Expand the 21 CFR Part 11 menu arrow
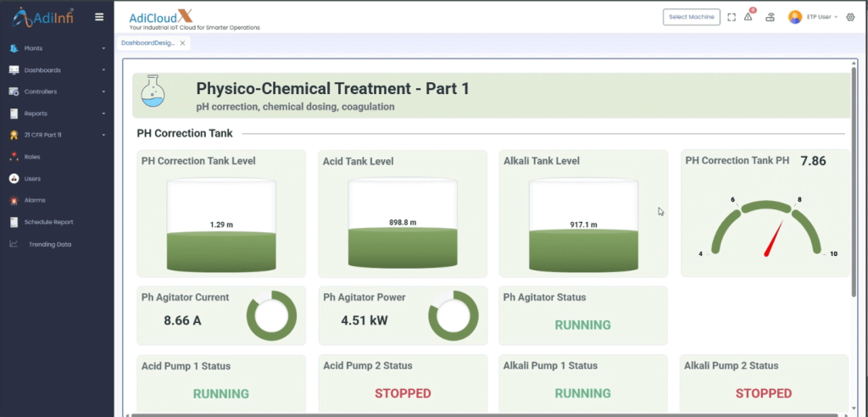 (x=103, y=135)
